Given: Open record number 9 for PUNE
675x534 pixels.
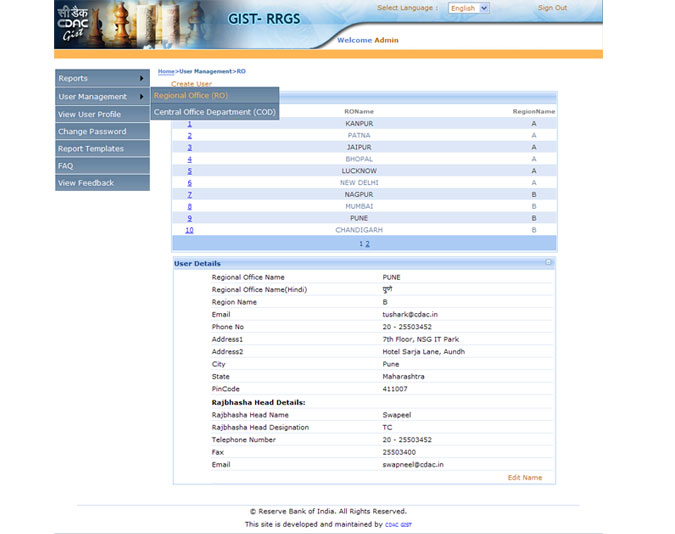Looking at the screenshot, I should click(189, 218).
